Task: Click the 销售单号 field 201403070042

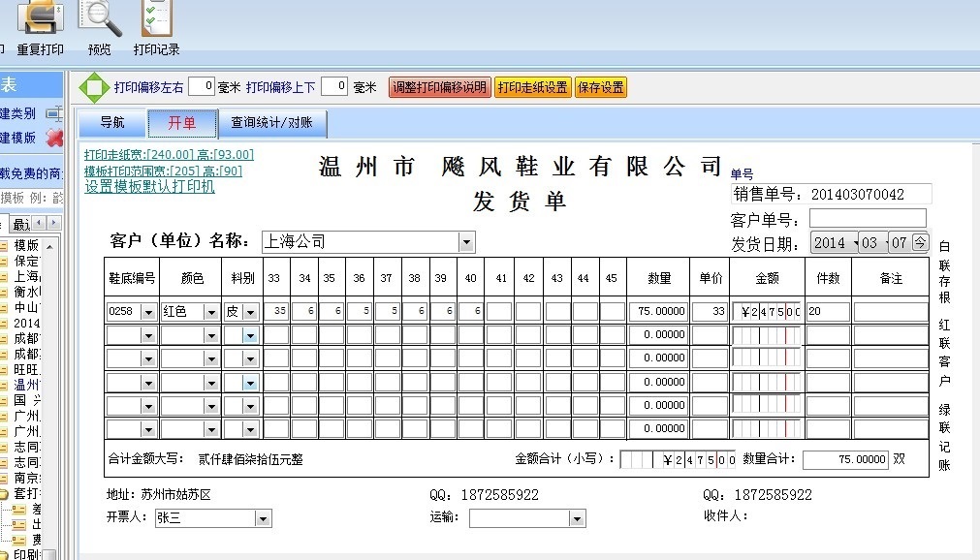Action: [x=832, y=195]
